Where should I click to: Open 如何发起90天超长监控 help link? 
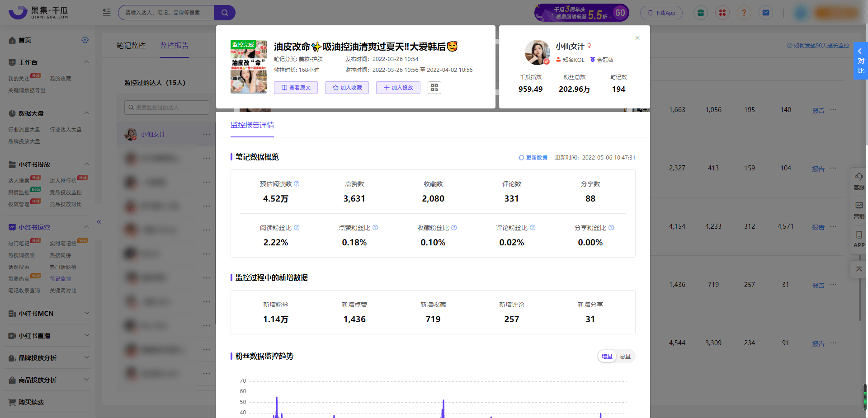tap(818, 46)
